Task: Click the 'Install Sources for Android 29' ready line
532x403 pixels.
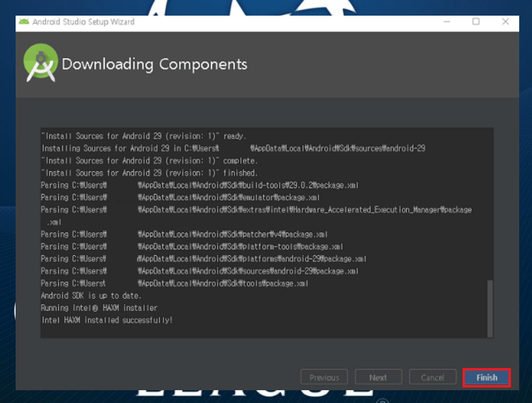Action: coord(143,136)
